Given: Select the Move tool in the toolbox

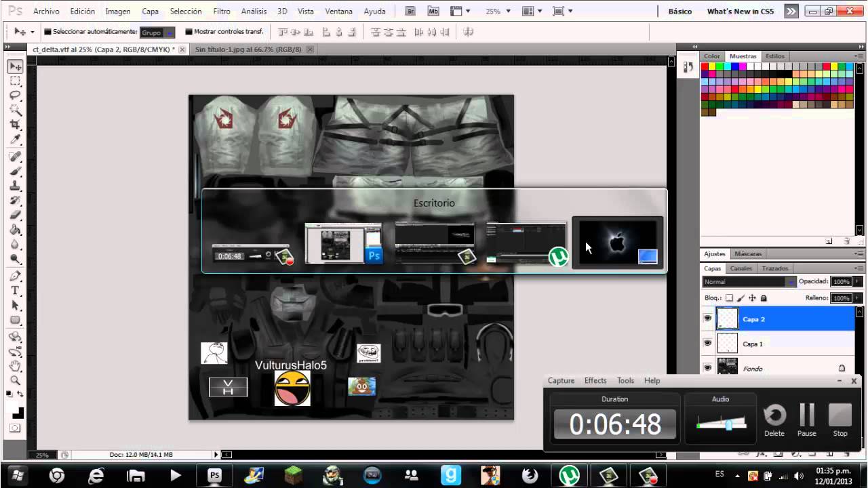Looking at the screenshot, I should [x=15, y=66].
